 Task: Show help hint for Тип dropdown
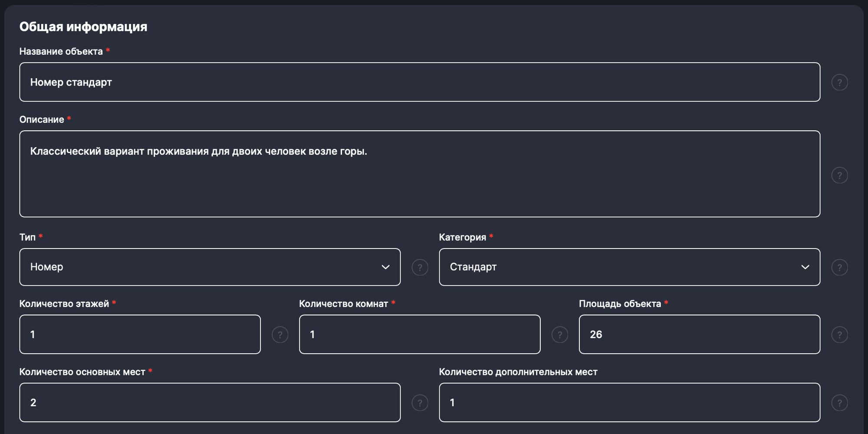420,268
